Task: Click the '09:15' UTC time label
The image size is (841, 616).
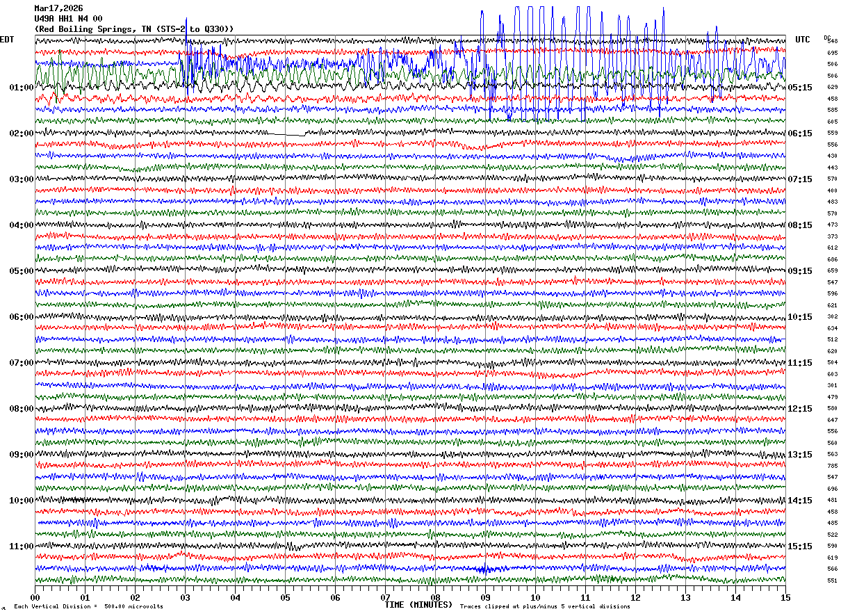Action: [x=800, y=271]
